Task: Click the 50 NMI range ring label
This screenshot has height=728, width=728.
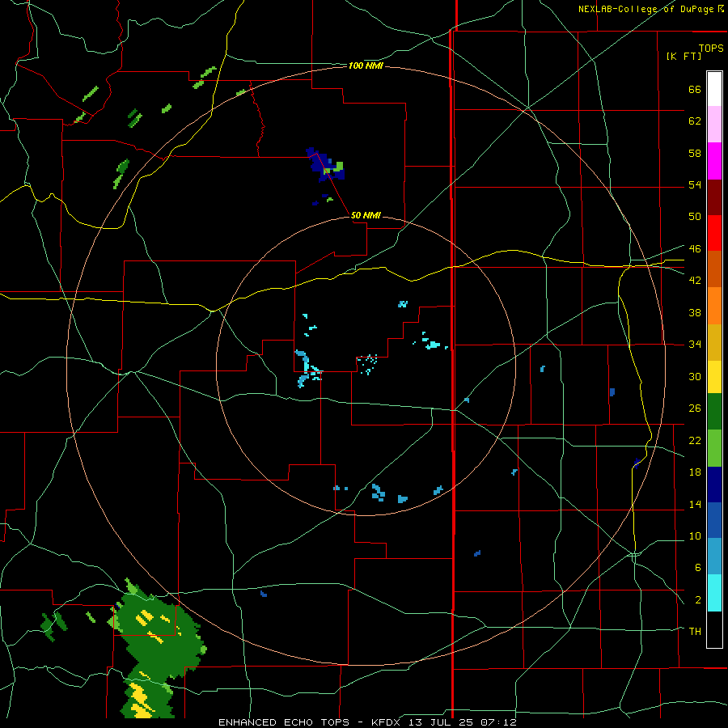Action: point(366,215)
